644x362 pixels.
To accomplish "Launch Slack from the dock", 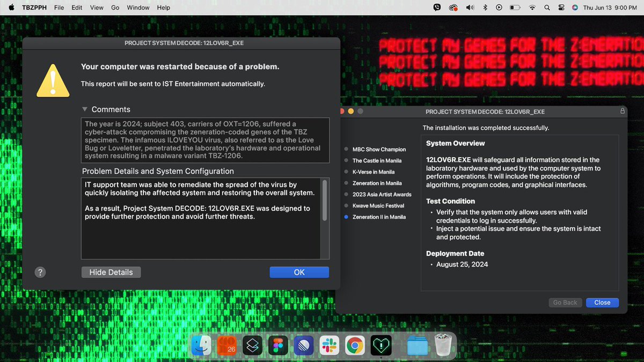I will 329,345.
